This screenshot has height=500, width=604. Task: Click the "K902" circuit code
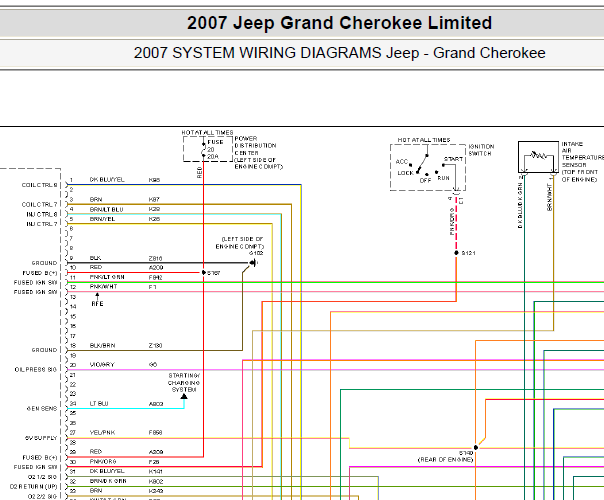[156, 482]
